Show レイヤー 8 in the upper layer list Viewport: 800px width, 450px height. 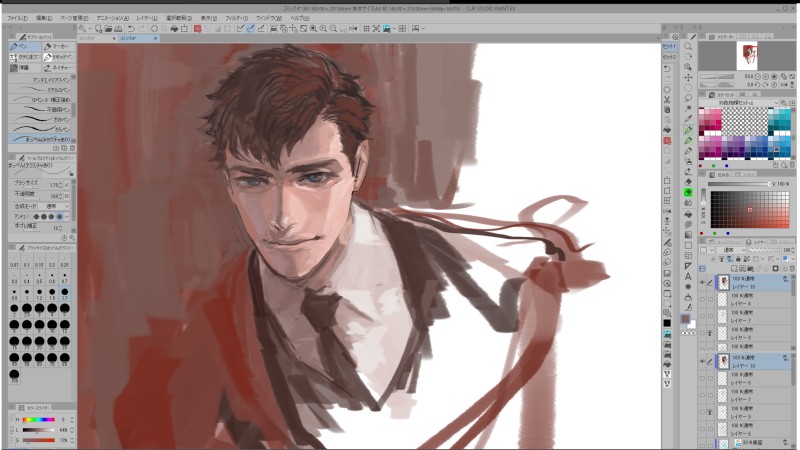(702, 299)
